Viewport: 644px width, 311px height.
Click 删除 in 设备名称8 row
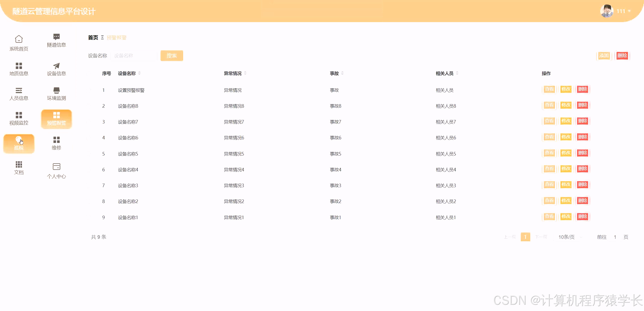click(x=583, y=105)
